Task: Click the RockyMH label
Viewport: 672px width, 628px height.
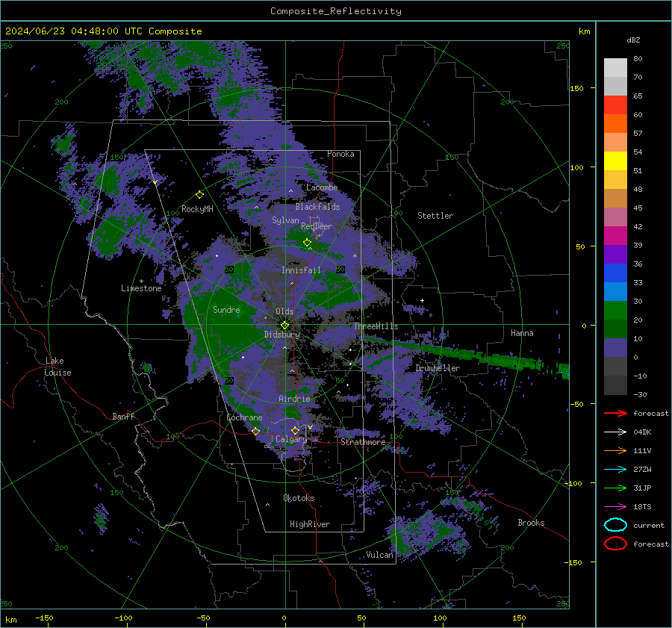Action: (197, 209)
